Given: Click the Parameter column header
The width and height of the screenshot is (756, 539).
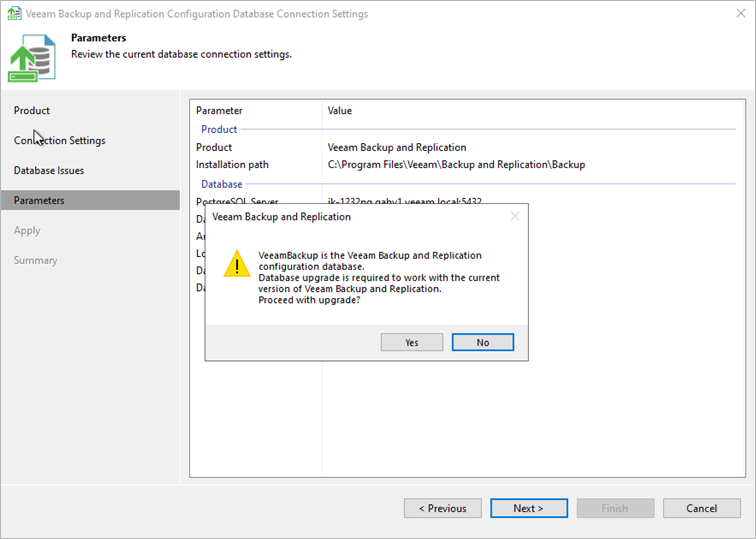Looking at the screenshot, I should coord(219,110).
